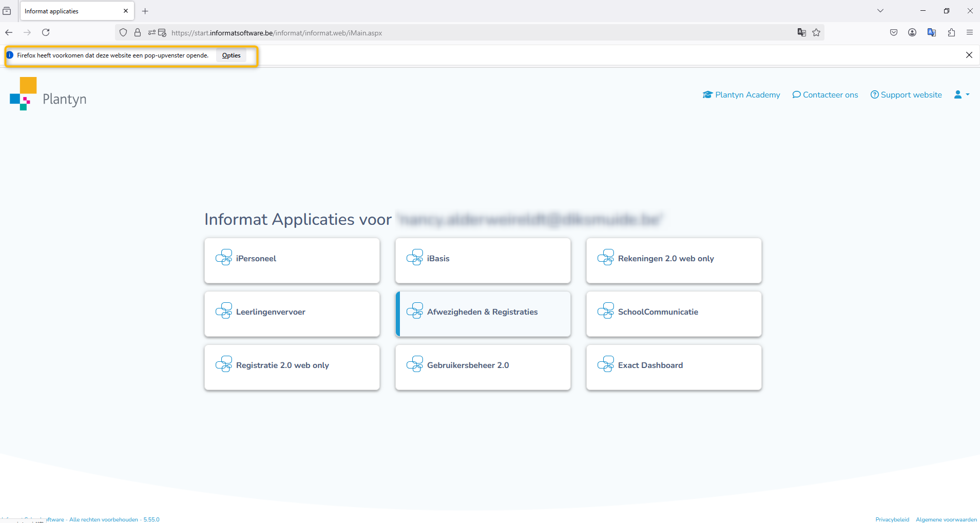The image size is (980, 523).
Task: Click the SchoolCommunicatie cloud icon
Action: 606,311
